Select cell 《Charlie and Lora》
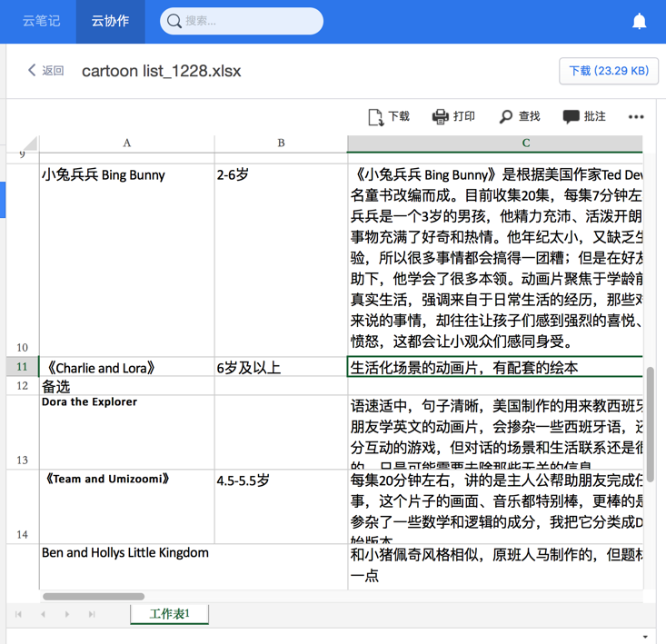The width and height of the screenshot is (666, 644). coord(126,367)
